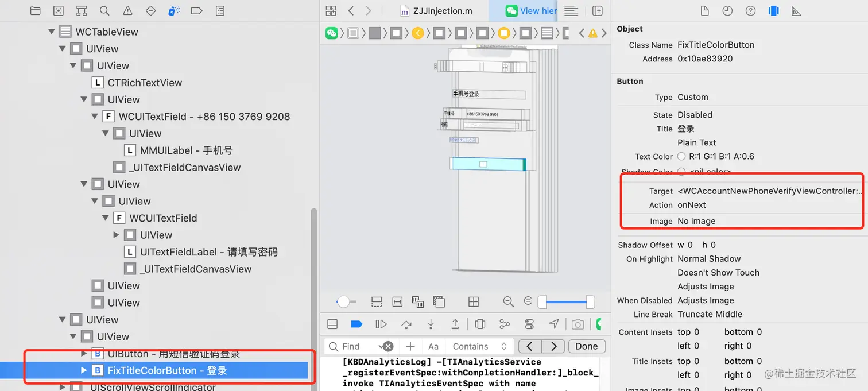
Task: Open simulate location menu
Action: click(554, 324)
